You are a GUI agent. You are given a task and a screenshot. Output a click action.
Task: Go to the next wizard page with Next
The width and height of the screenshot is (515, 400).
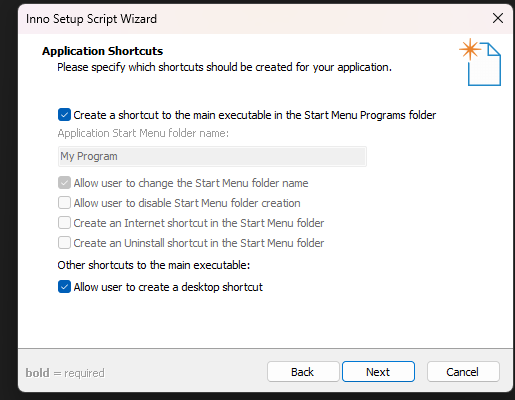coord(378,372)
